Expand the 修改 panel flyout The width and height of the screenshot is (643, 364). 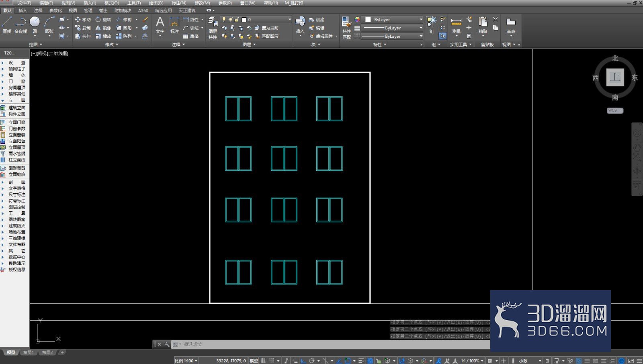[112, 45]
